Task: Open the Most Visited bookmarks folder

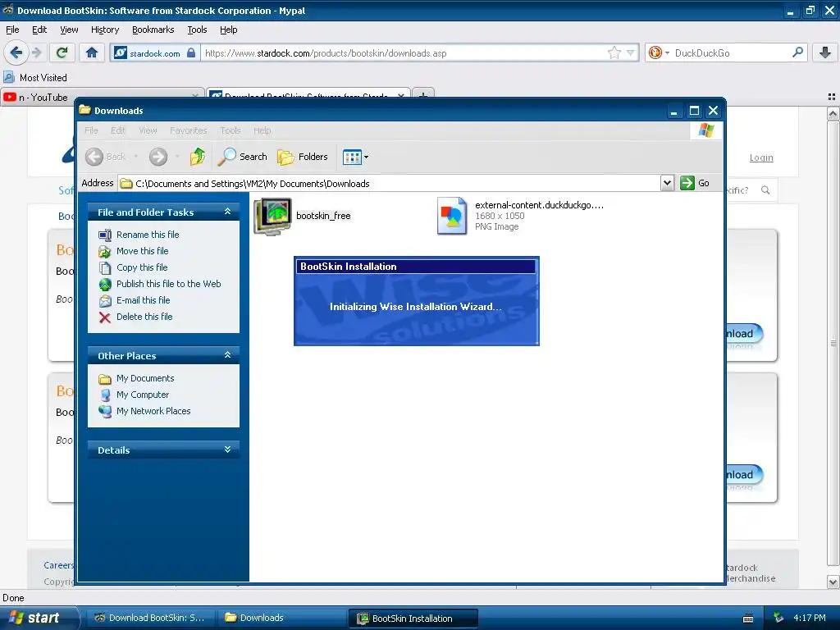Action: 35,78
